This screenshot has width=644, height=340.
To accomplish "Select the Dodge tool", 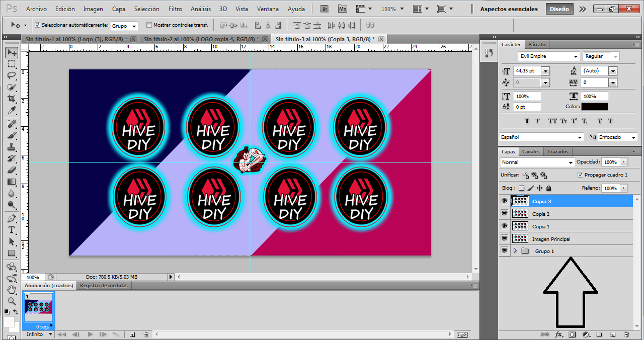I will pyautogui.click(x=12, y=205).
